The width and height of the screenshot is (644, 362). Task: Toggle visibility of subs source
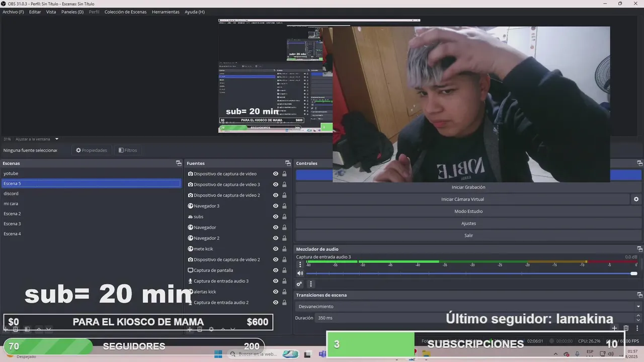click(x=276, y=217)
